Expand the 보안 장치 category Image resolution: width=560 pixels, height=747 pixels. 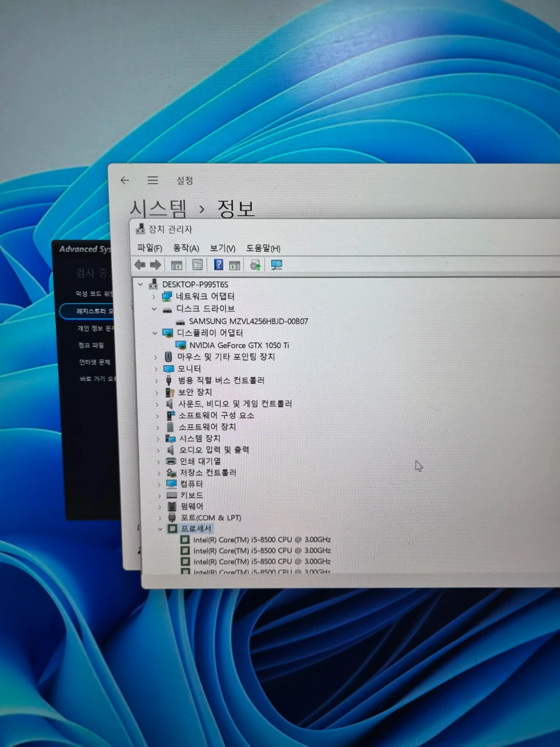[x=157, y=393]
